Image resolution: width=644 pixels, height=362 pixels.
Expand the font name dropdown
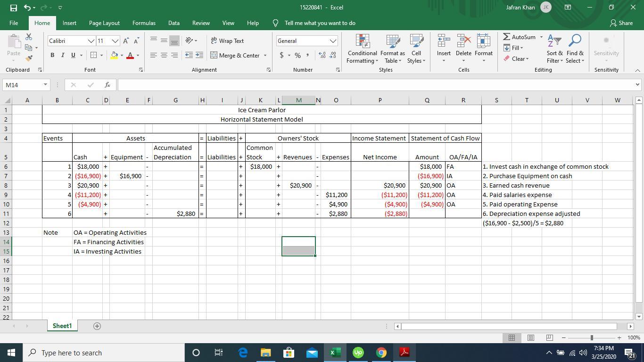[91, 41]
